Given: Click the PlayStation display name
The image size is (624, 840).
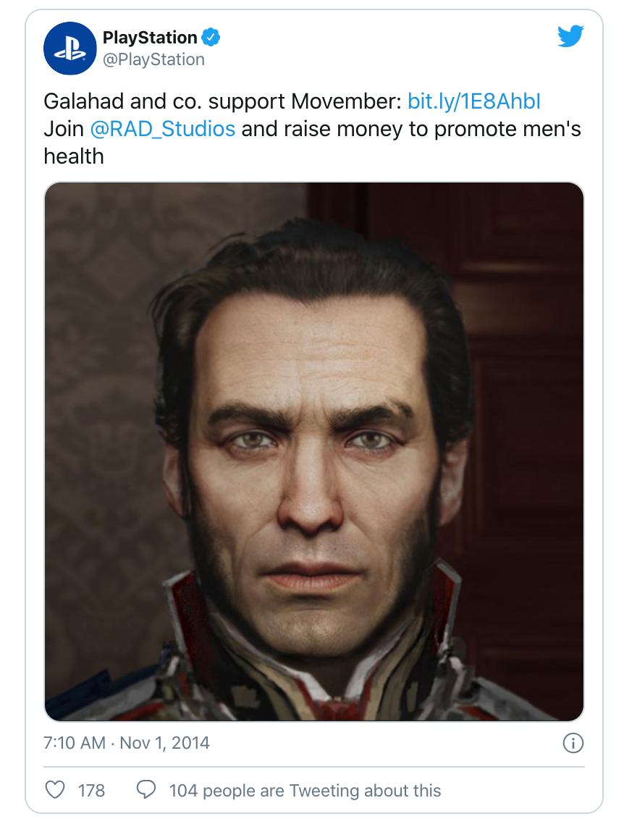Looking at the screenshot, I should click(x=150, y=37).
